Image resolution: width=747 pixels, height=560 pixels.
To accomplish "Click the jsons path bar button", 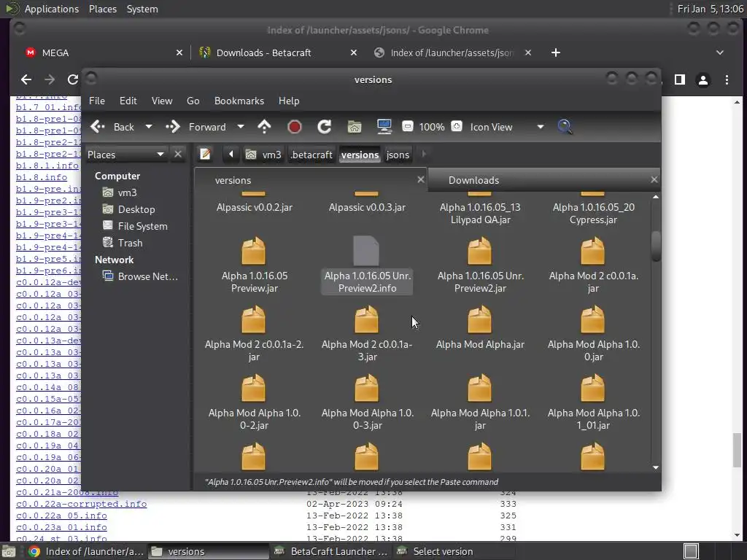I will click(x=398, y=155).
